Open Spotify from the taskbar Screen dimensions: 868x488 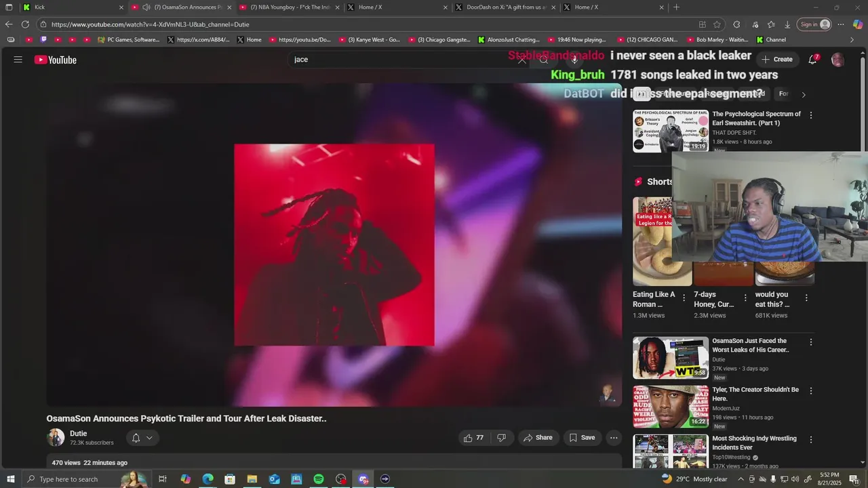pyautogui.click(x=319, y=479)
